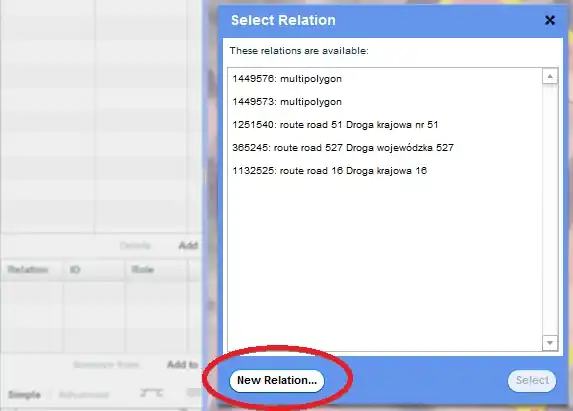The width and height of the screenshot is (573, 411).
Task: Click the Add to link under the table
Action: [x=182, y=364]
